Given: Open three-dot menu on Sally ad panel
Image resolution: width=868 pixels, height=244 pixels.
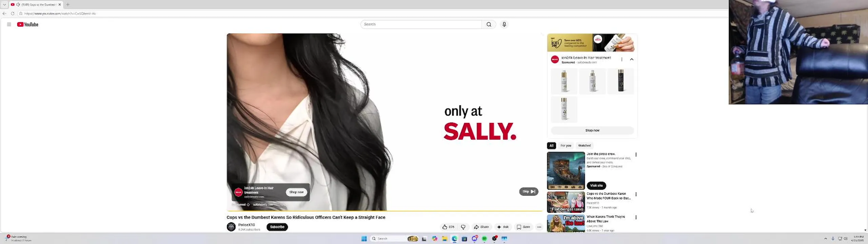Looking at the screenshot, I should pos(622,59).
